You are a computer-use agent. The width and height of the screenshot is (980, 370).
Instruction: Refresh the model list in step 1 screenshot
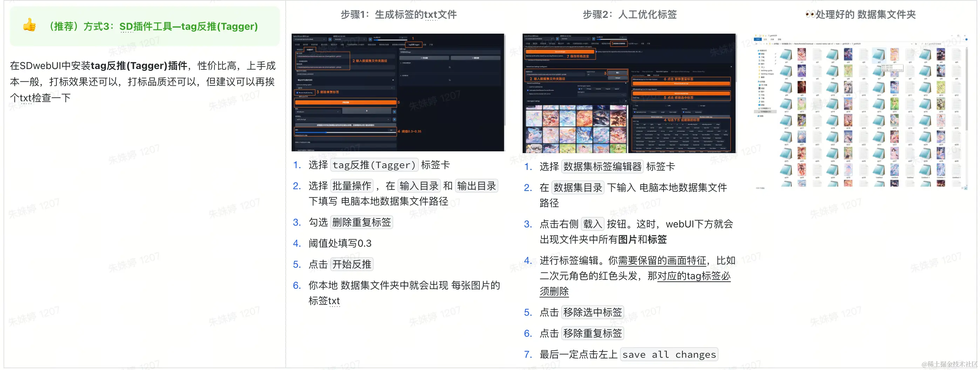[330, 39]
